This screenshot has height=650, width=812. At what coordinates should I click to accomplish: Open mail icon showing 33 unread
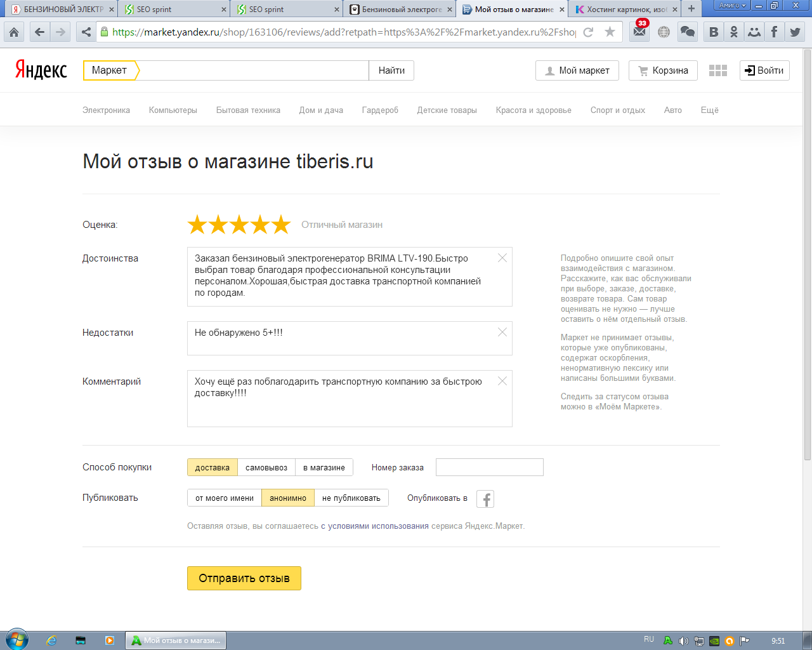tap(640, 30)
